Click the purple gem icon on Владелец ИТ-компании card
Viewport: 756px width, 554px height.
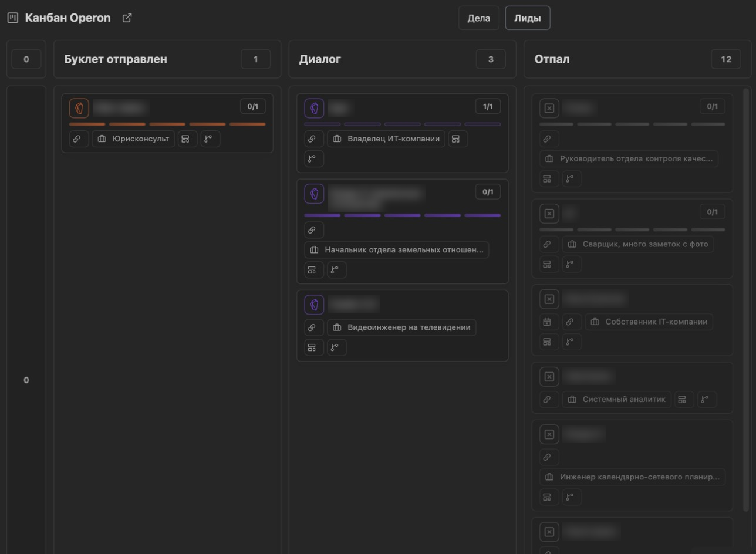pos(314,108)
